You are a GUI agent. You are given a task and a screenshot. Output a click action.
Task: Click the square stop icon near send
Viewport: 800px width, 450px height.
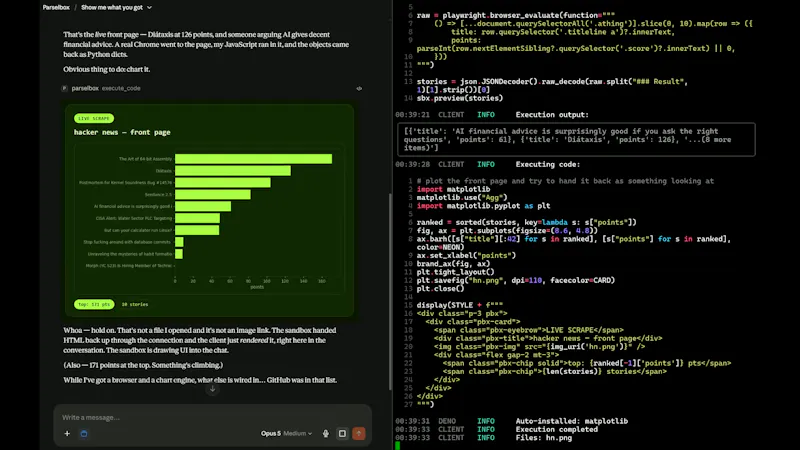[x=342, y=434]
